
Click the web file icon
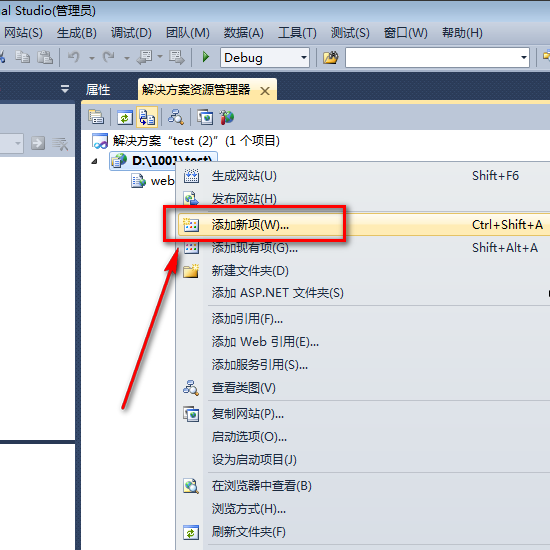pyautogui.click(x=139, y=181)
